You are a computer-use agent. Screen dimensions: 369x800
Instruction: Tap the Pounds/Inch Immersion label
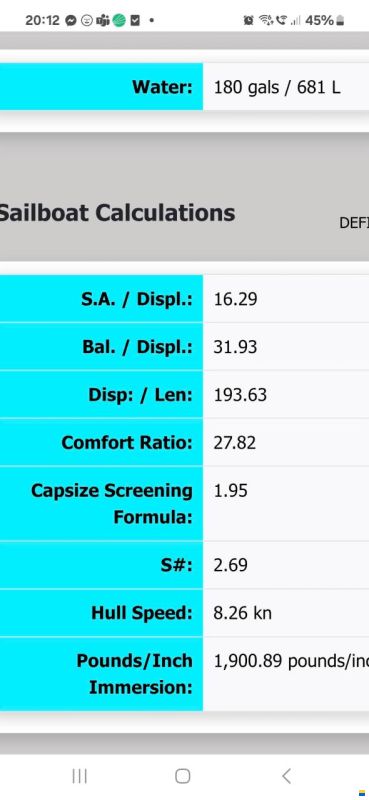[135, 673]
